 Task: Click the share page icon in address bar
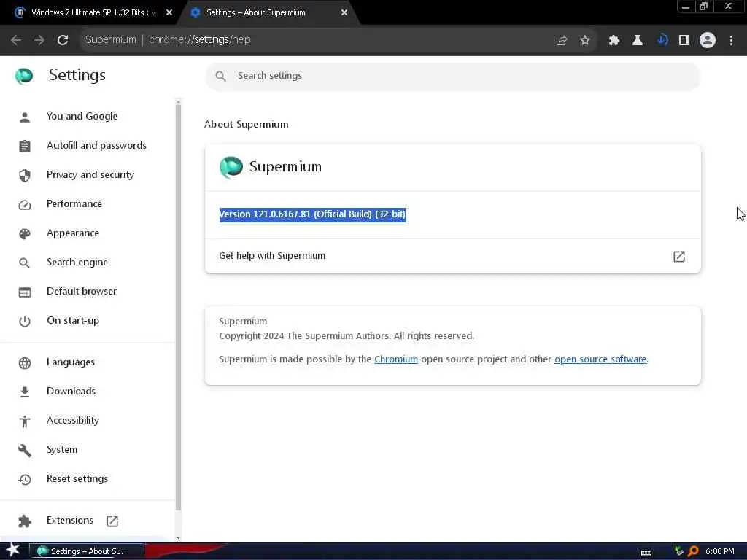pos(562,41)
